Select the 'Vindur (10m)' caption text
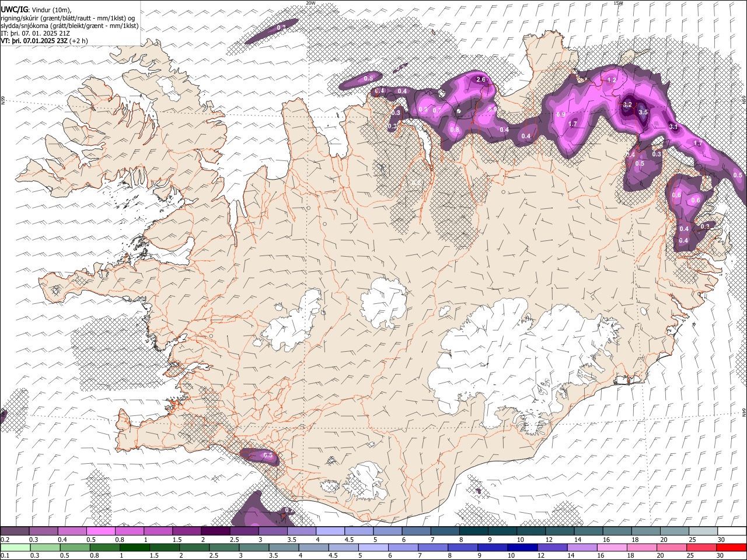 pos(51,10)
